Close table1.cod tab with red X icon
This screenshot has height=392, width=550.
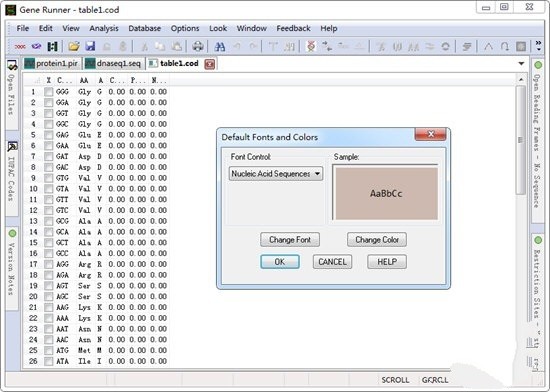click(209, 64)
